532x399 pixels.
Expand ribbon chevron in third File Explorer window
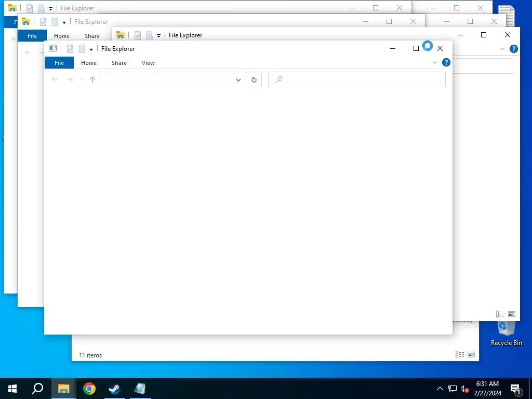[x=502, y=49]
